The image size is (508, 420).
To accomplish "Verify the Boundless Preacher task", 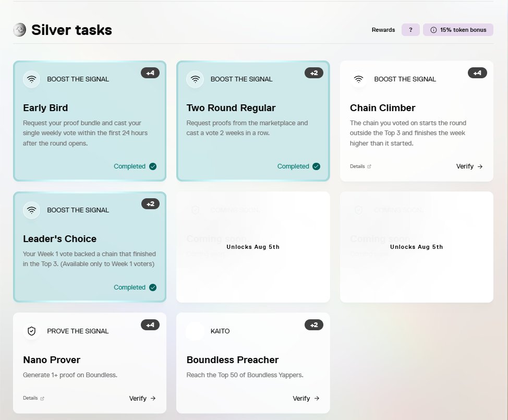I will (x=306, y=398).
